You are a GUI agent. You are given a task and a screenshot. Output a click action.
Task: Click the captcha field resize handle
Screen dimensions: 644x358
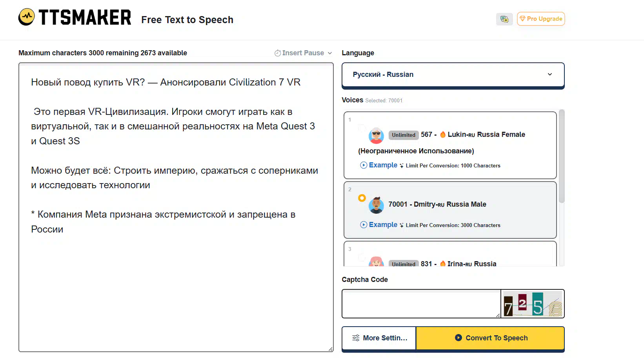[498, 315]
